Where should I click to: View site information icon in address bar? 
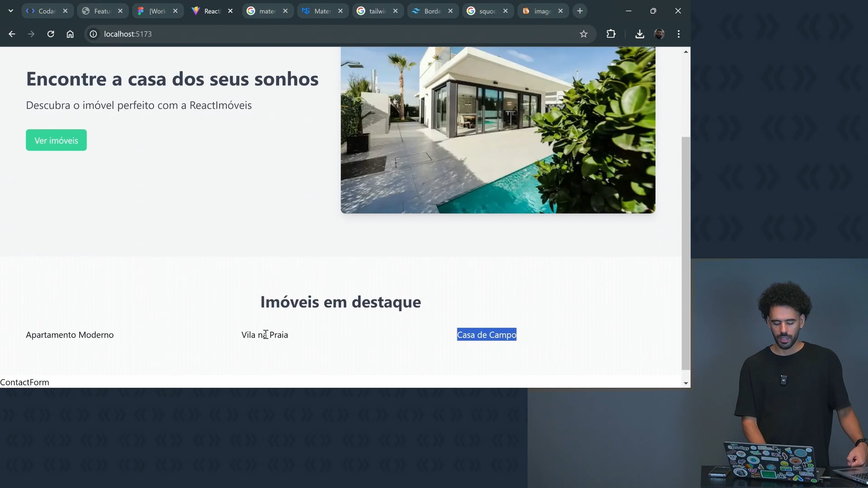point(93,34)
